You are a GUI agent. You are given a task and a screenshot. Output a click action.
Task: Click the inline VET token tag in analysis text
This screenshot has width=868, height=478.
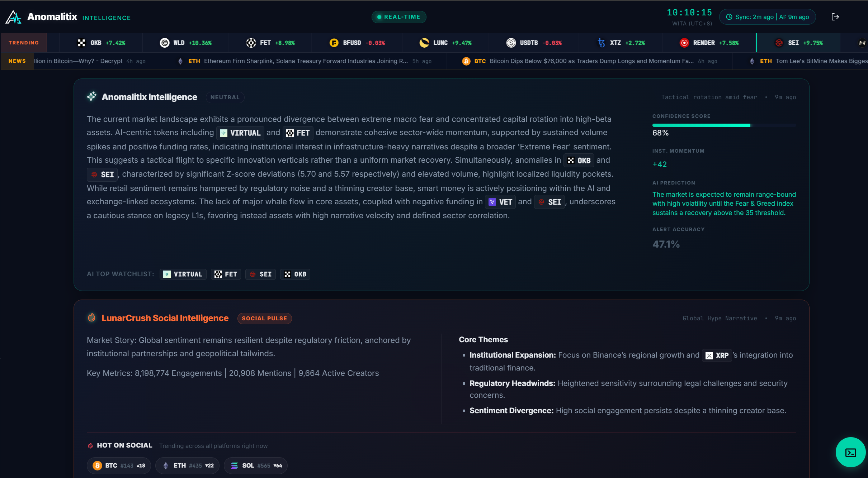click(500, 202)
